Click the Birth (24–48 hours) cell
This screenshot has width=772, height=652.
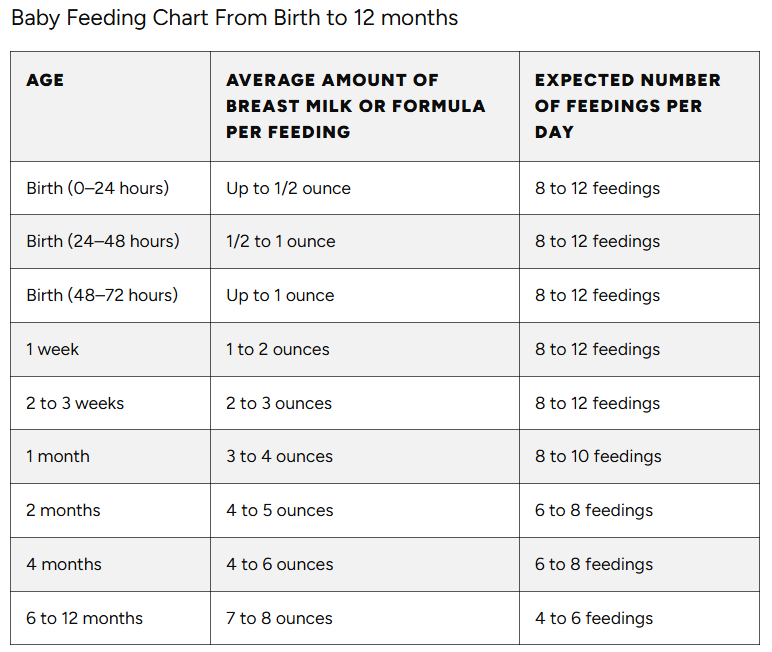(103, 241)
